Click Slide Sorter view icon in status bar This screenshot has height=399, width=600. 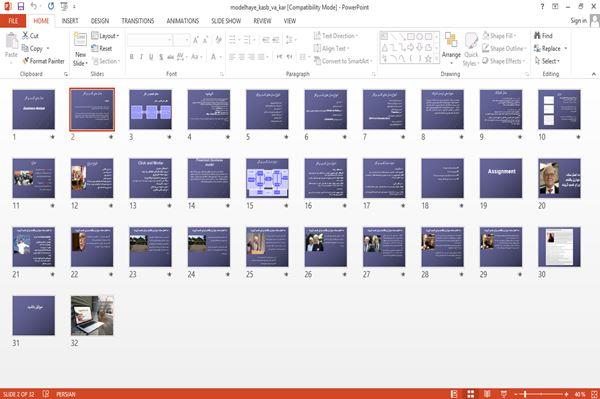click(x=471, y=394)
